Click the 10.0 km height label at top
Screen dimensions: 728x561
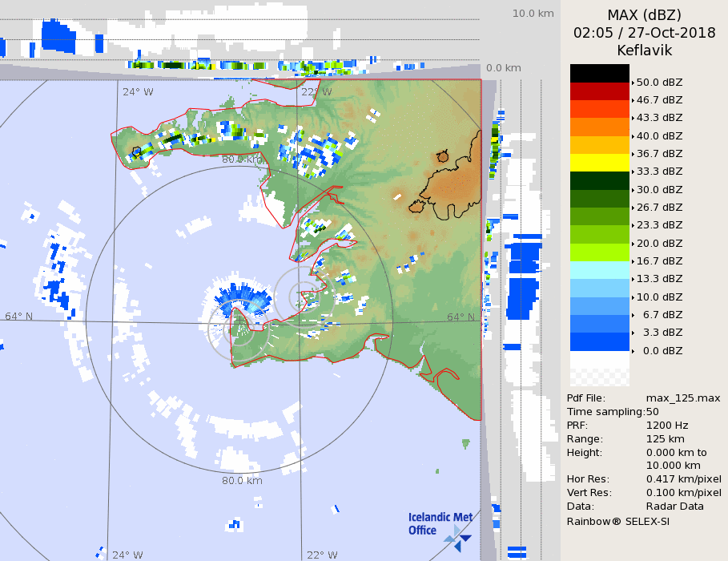pyautogui.click(x=533, y=14)
